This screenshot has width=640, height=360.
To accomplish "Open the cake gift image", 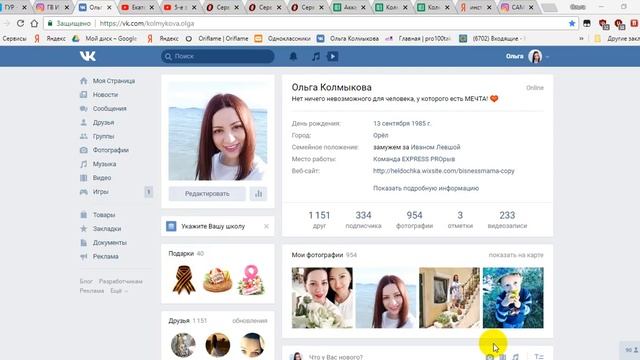I will pyautogui.click(x=218, y=280).
